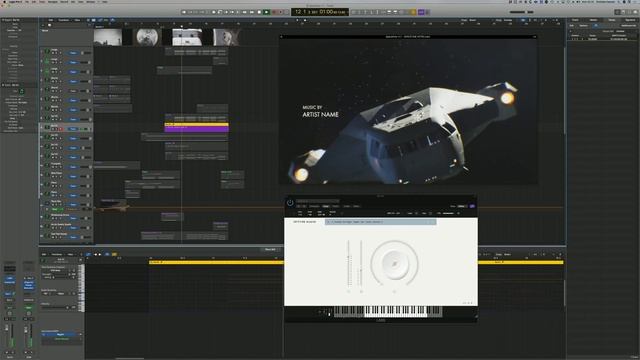Click the red Record button in transport
The image size is (640, 360).
274,12
